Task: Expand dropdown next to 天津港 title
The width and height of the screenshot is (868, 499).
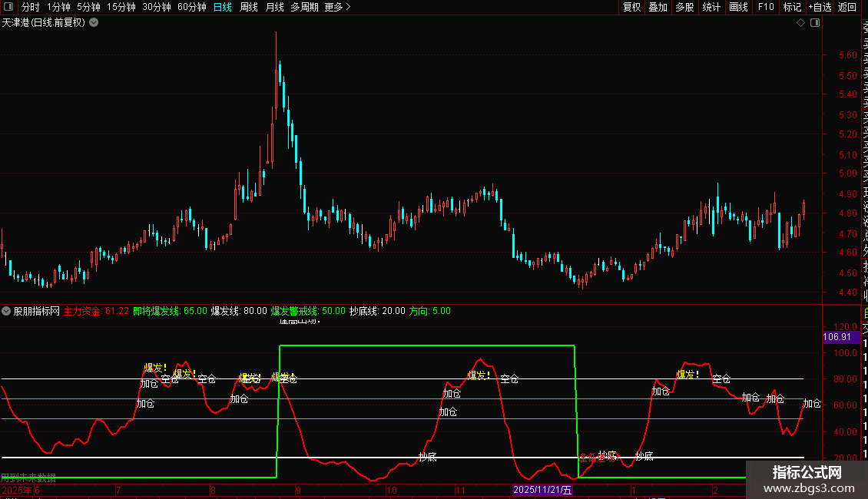Action: pyautogui.click(x=94, y=23)
